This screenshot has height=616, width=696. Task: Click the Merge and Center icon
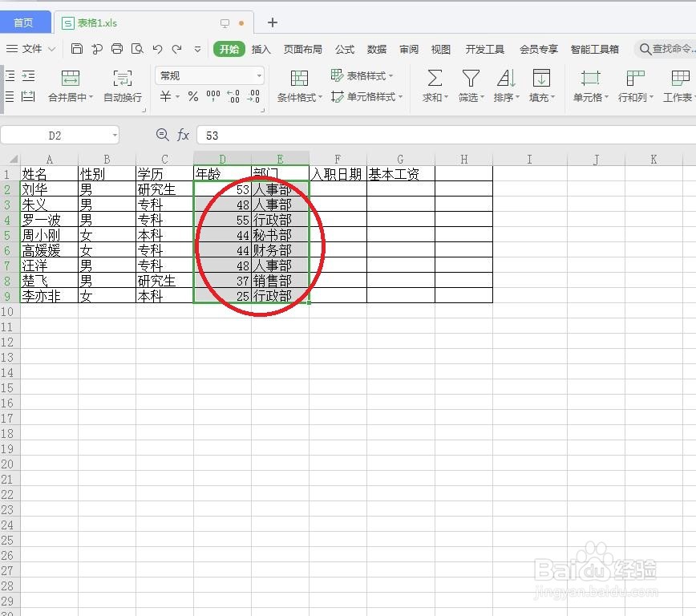[70, 78]
